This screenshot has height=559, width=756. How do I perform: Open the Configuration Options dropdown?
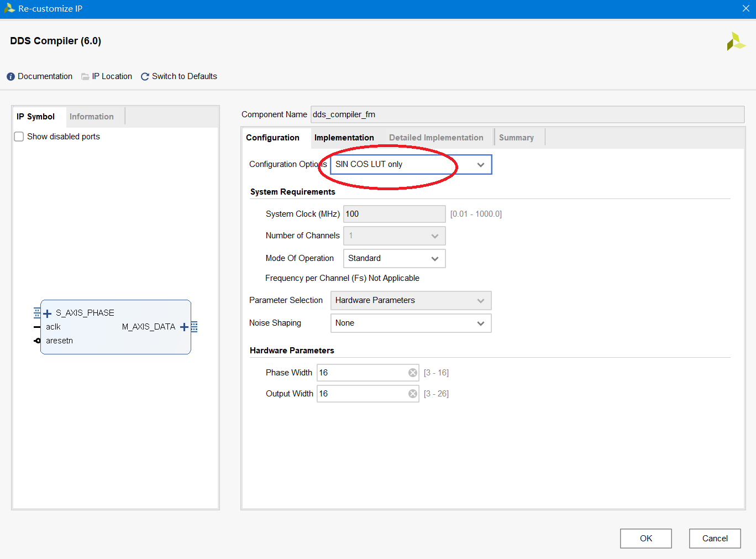[x=411, y=164]
